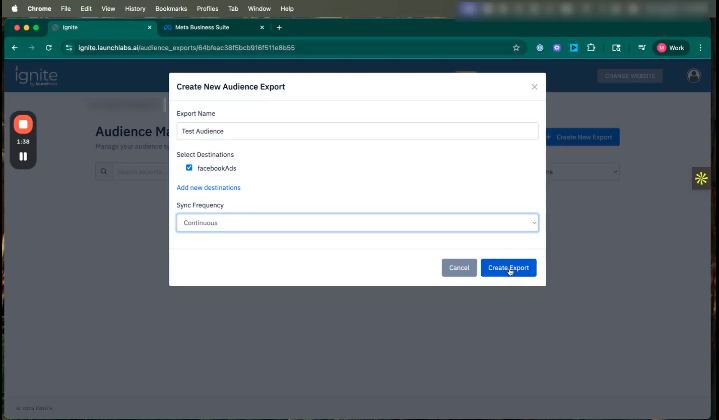
Task: Click the Create Export button
Action: [508, 268]
